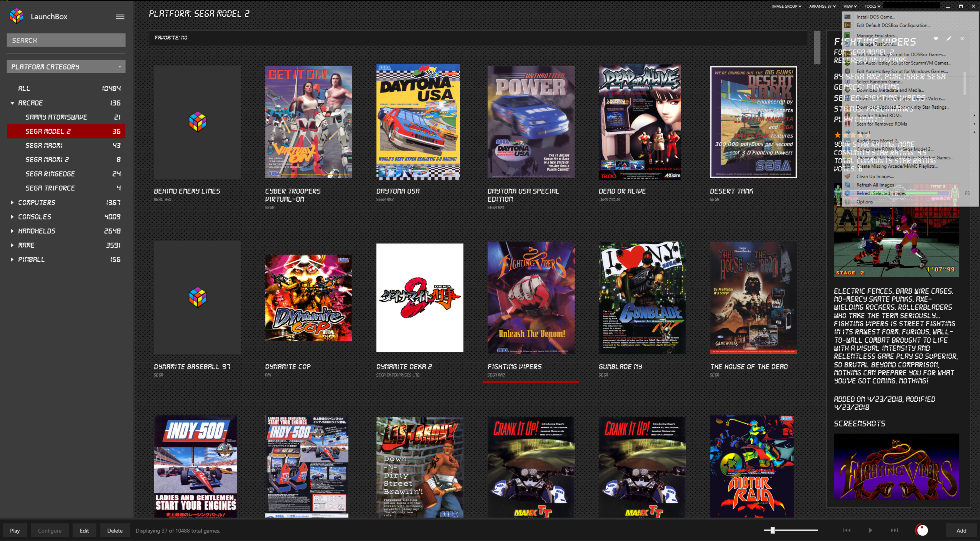The image size is (980, 541).
Task: Select Sega Triforce platform
Action: [66, 188]
